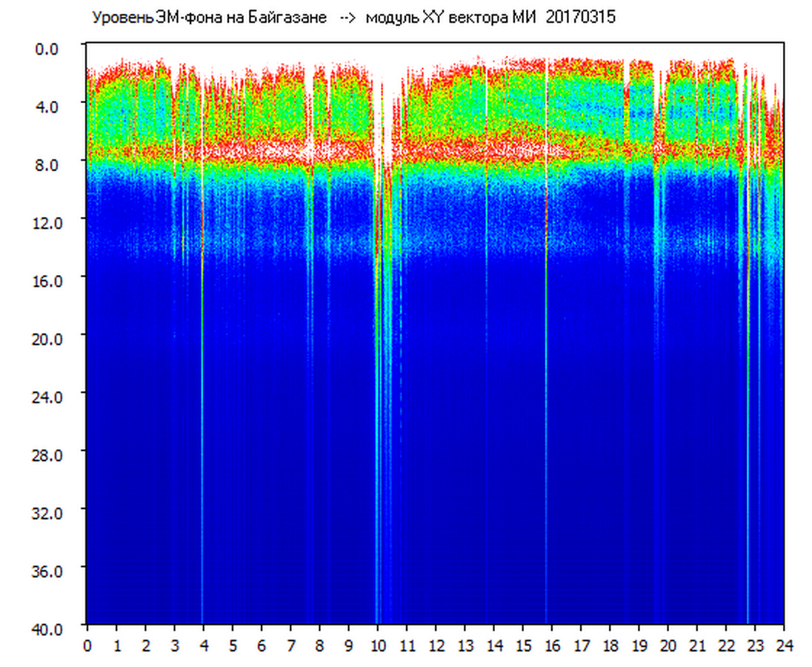Click the date 20170315 in the title

[580, 18]
